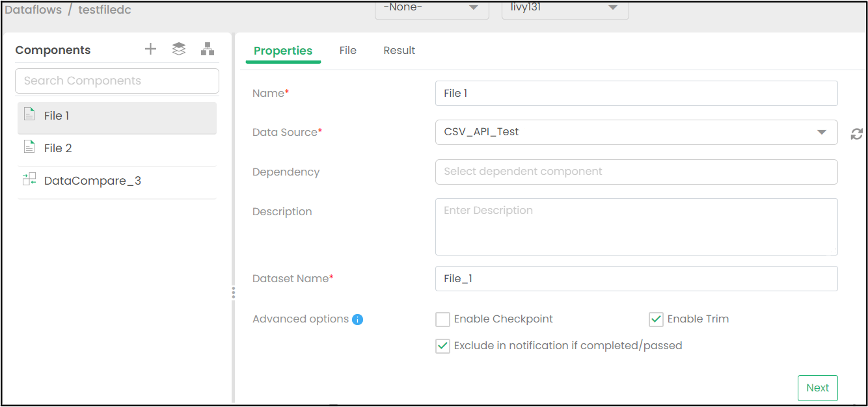
Task: Click the Advanced options label
Action: click(x=301, y=319)
